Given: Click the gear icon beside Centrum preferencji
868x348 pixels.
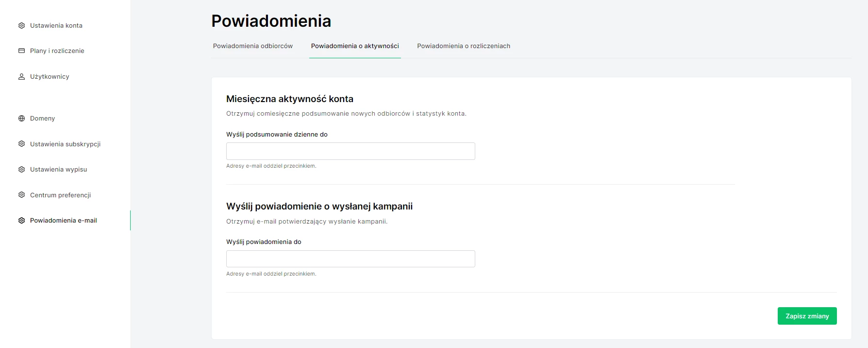Looking at the screenshot, I should tap(21, 195).
